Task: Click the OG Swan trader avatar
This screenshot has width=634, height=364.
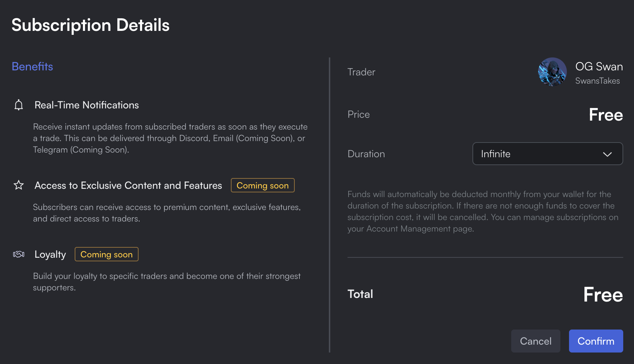Action: (552, 72)
